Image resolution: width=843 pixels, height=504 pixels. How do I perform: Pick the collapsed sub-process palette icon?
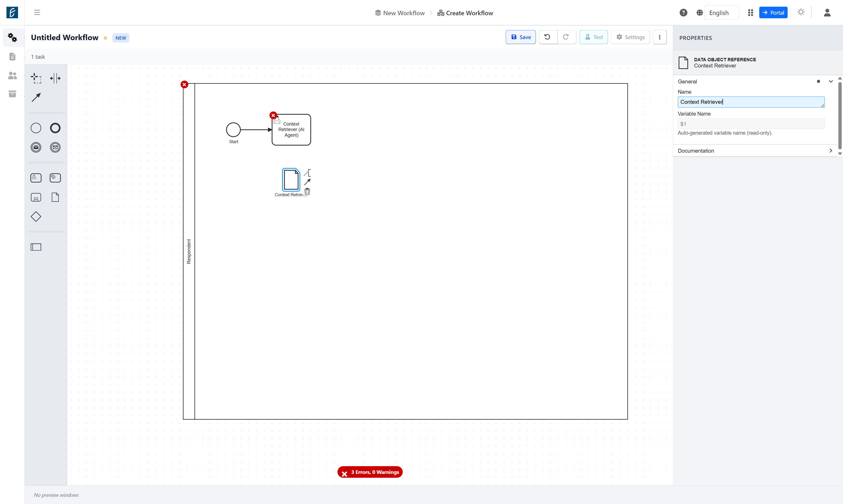[x=36, y=197]
